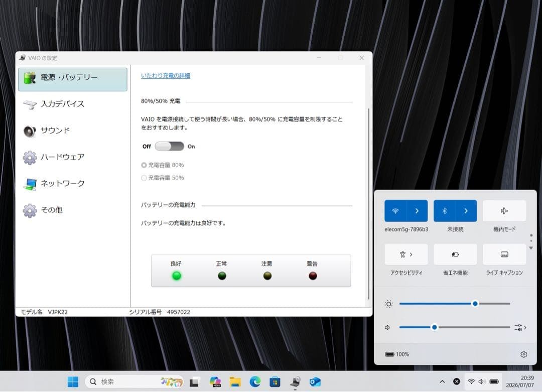Select the 充電容量 50% radio option
This screenshot has width=542, height=392.
(x=163, y=178)
